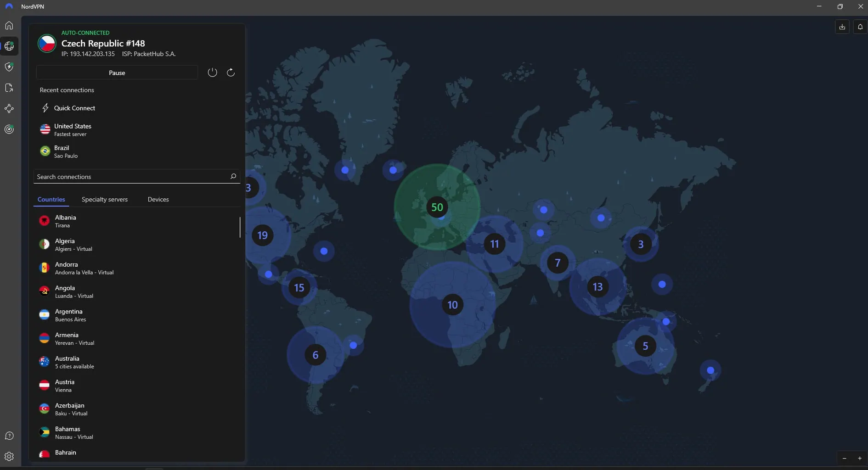Open Settings gear in sidebar
The image size is (868, 470).
point(9,457)
